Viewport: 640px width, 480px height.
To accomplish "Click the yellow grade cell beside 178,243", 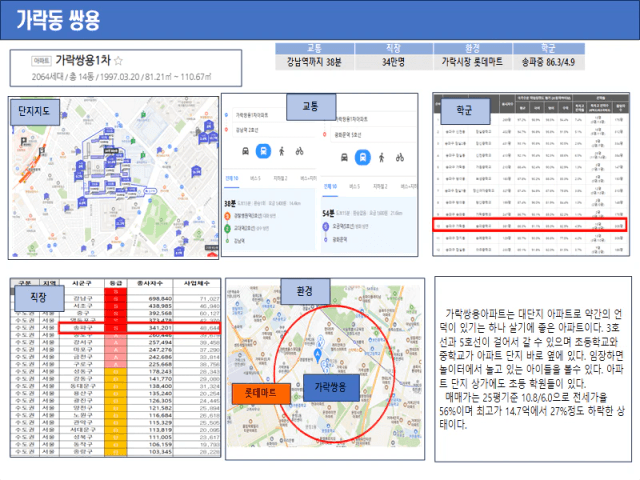I will click(x=116, y=371).
